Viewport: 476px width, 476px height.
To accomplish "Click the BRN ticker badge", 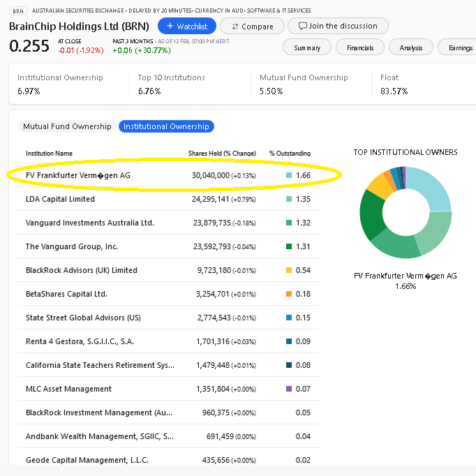I will click(18, 11).
